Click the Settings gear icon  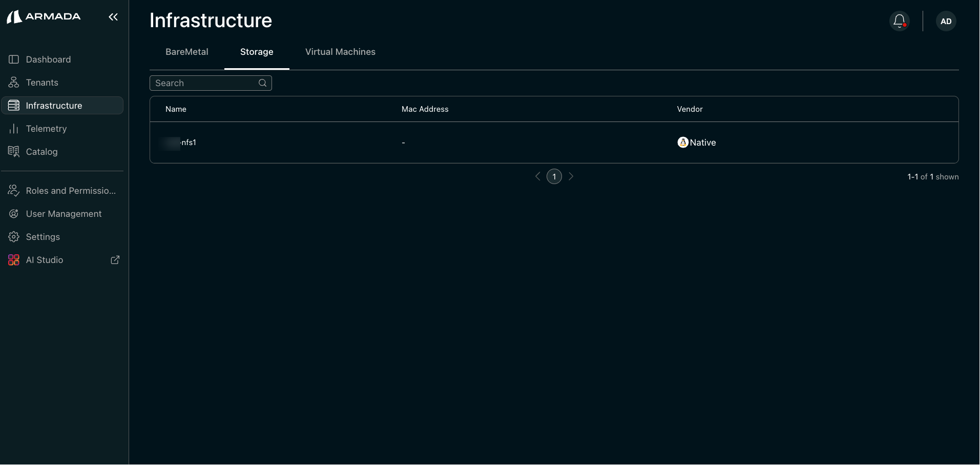click(x=14, y=237)
